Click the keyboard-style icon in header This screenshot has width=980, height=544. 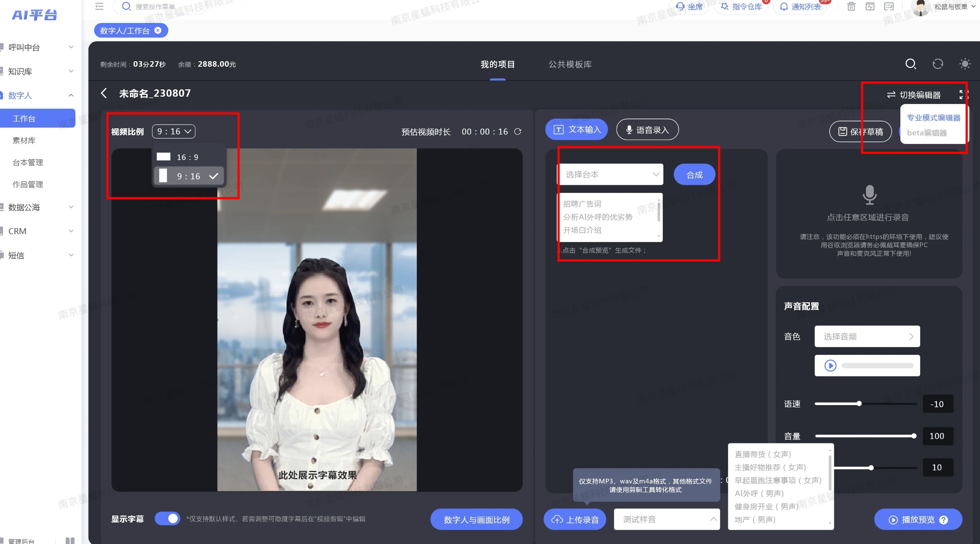point(889,7)
